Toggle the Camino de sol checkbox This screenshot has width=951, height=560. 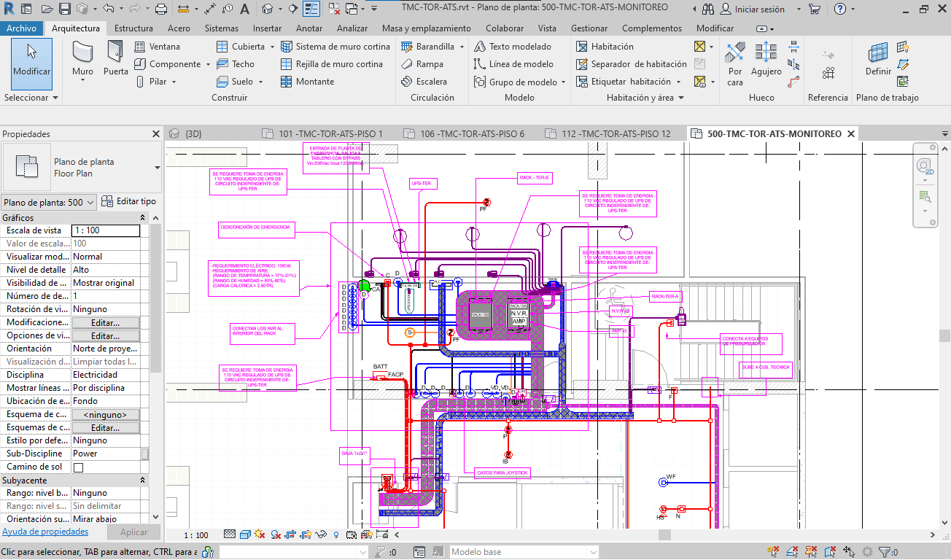pos(79,467)
